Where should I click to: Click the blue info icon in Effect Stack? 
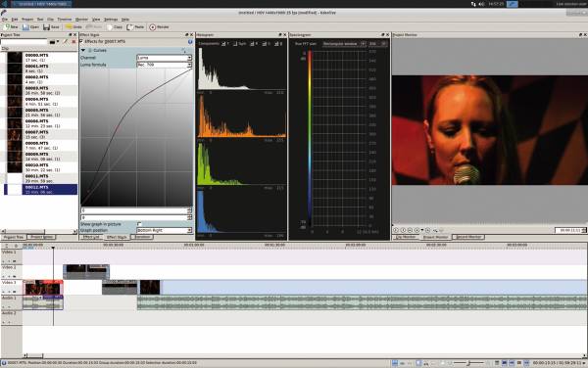tap(190, 41)
